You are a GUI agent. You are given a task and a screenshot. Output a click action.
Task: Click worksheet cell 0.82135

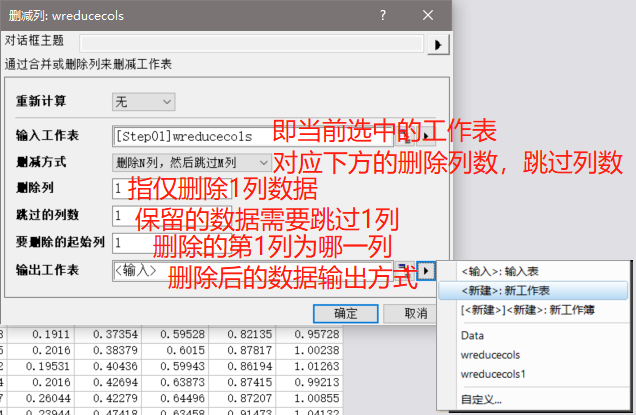point(242,334)
